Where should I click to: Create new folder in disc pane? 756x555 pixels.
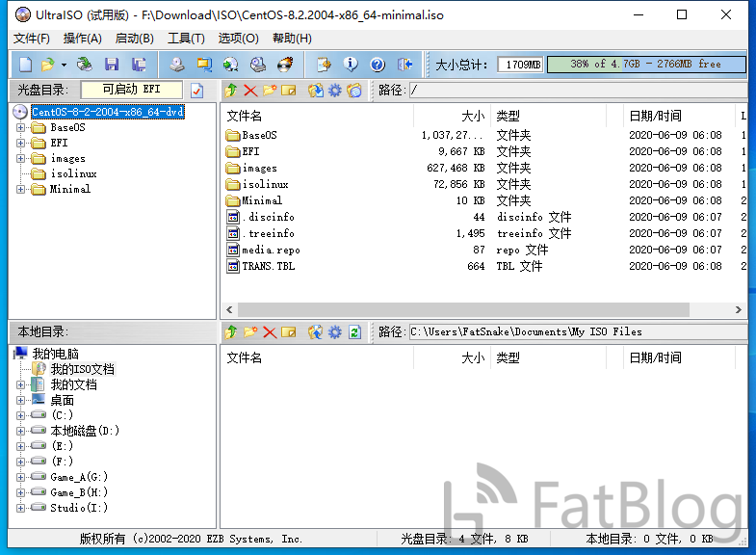pos(270,91)
